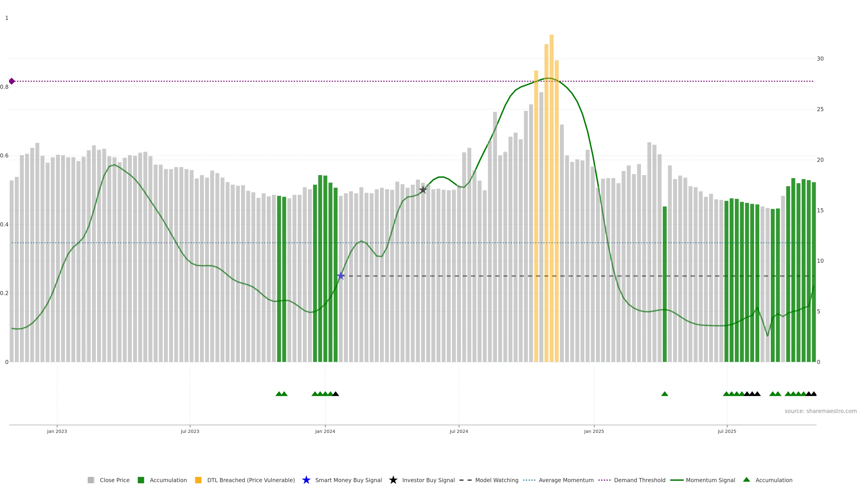Click the green triangle Accumulation legend icon
868x488 pixels.
(746, 480)
